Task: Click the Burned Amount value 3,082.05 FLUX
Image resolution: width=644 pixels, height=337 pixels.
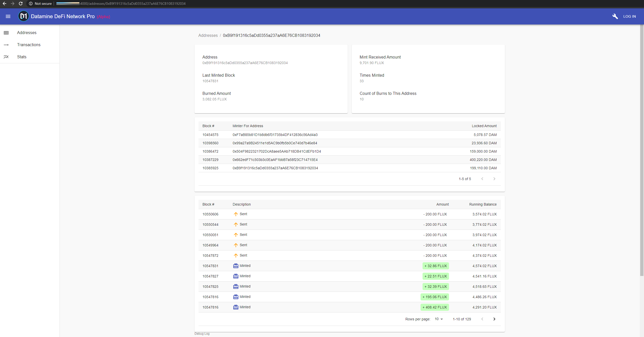Action: pyautogui.click(x=214, y=99)
